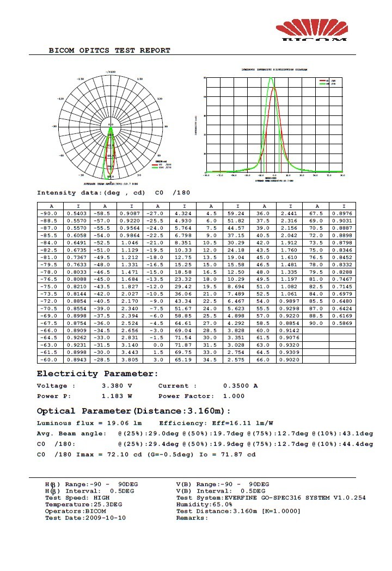The height and width of the screenshot is (571, 392).
Task: Select the 'Avg. Beam angle:' label
Action: tap(71, 434)
